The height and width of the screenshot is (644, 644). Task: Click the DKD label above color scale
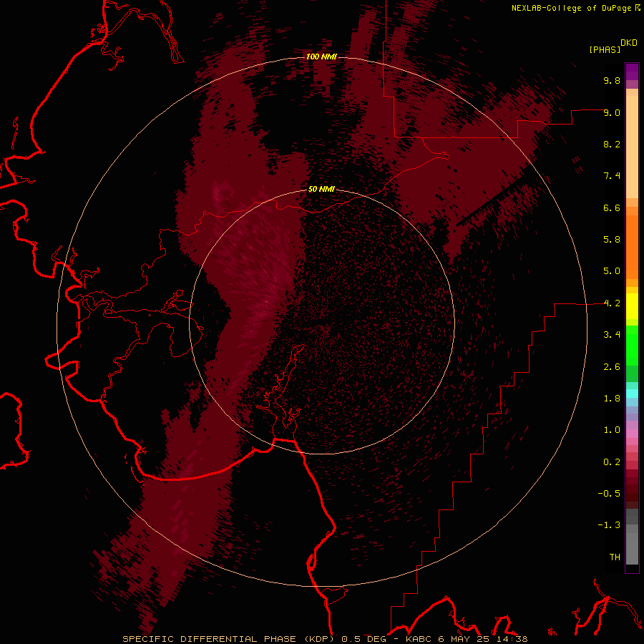[629, 43]
